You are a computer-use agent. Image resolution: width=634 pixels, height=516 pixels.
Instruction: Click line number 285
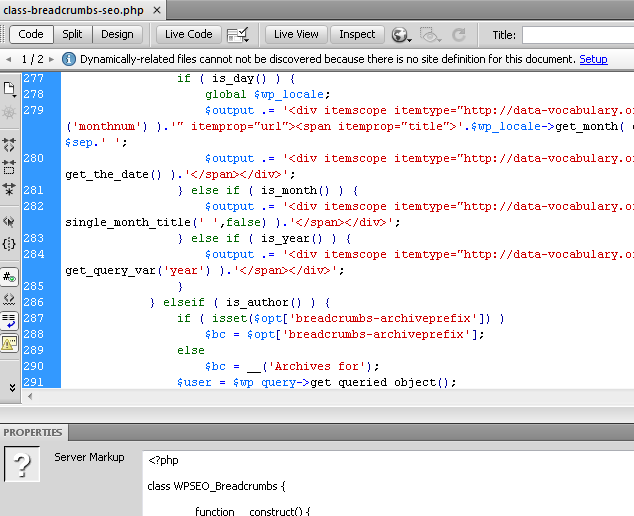tap(33, 286)
